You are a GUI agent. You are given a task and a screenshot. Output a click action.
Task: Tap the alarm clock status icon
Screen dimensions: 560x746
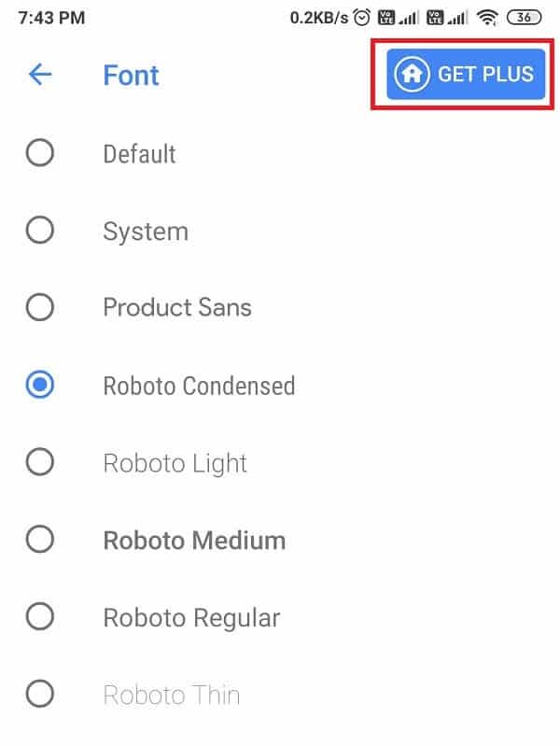tap(361, 17)
